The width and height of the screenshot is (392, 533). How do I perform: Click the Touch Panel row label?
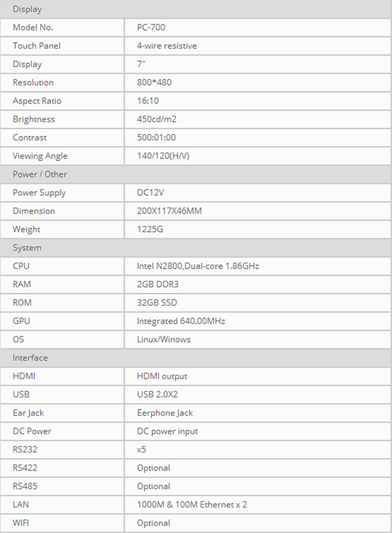click(36, 46)
